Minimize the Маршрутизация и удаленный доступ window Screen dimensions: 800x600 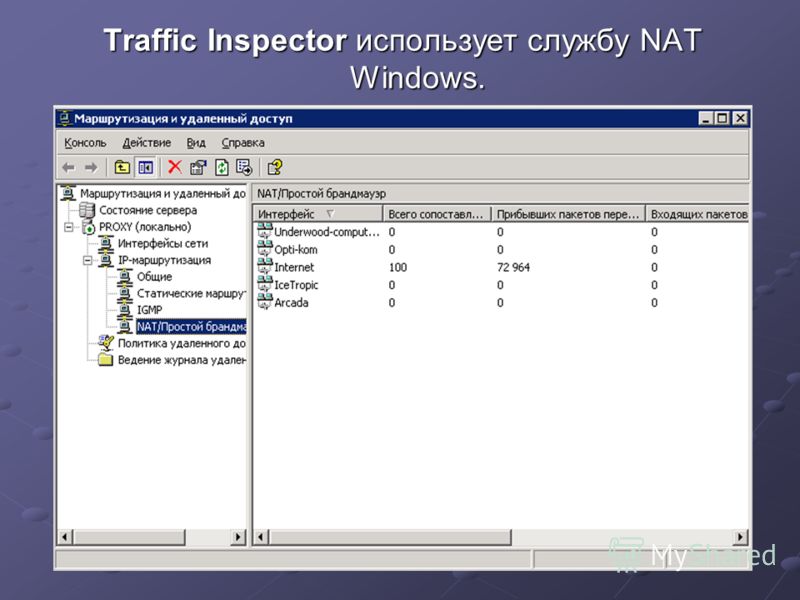pos(706,118)
